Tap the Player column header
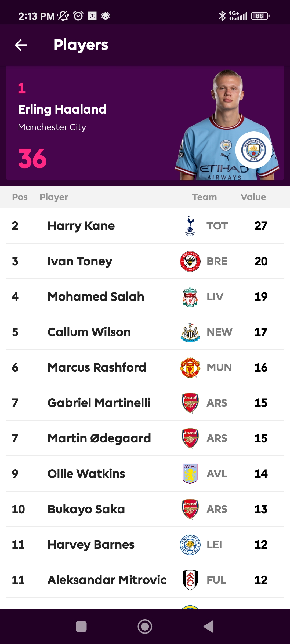Viewport: 290px width, 644px height. (x=54, y=197)
